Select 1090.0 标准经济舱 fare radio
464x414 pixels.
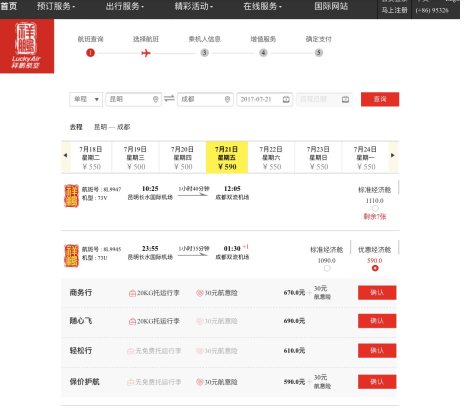click(327, 268)
